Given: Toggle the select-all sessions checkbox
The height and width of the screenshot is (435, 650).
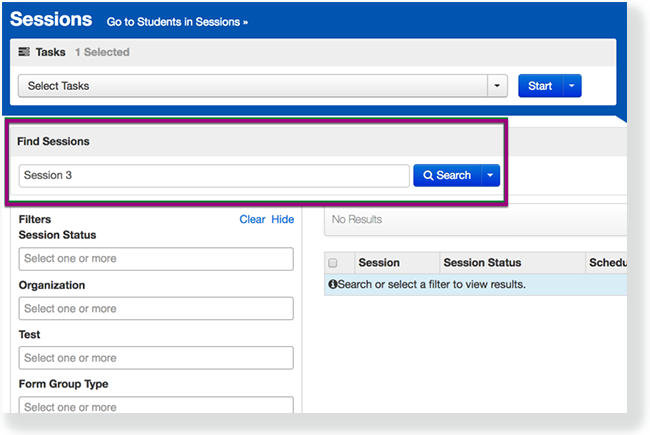Looking at the screenshot, I should point(333,263).
